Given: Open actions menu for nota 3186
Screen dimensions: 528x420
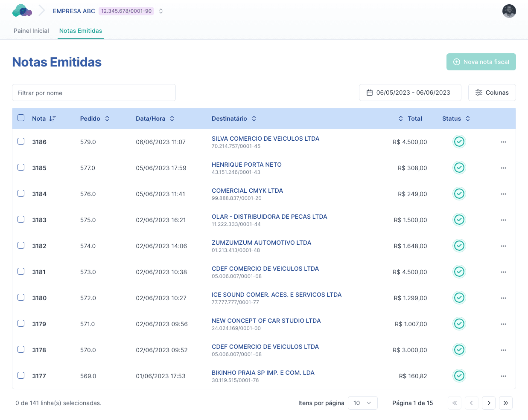Looking at the screenshot, I should coord(503,142).
